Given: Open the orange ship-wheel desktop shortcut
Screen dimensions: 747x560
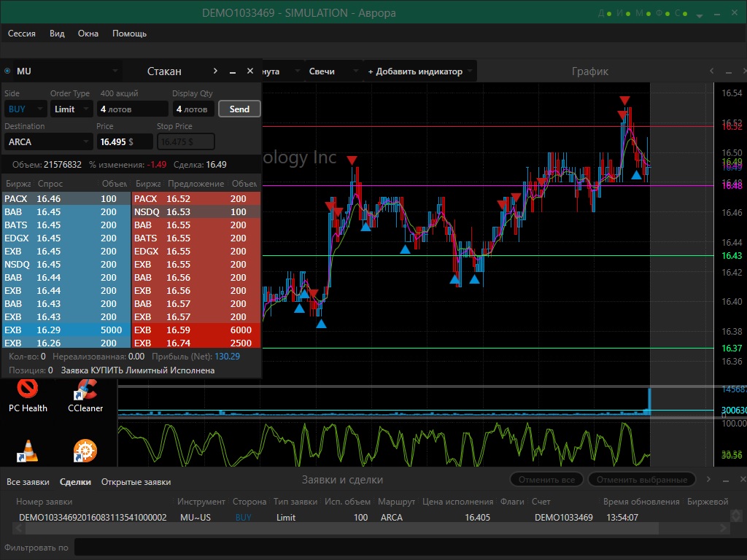Looking at the screenshot, I should pyautogui.click(x=85, y=451).
